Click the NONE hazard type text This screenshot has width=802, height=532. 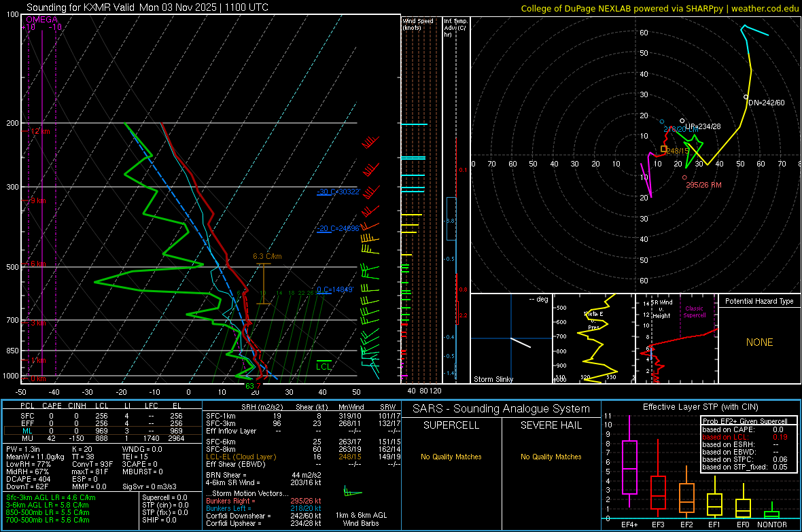pos(759,342)
